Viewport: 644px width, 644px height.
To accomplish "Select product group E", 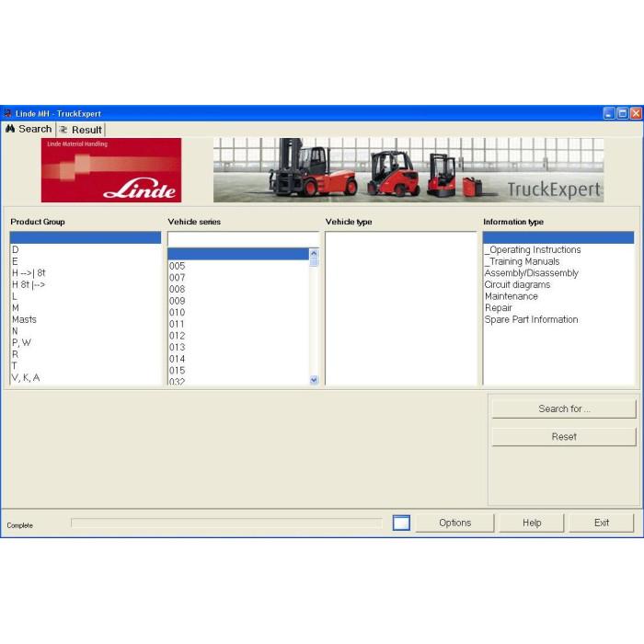I will pyautogui.click(x=85, y=261).
